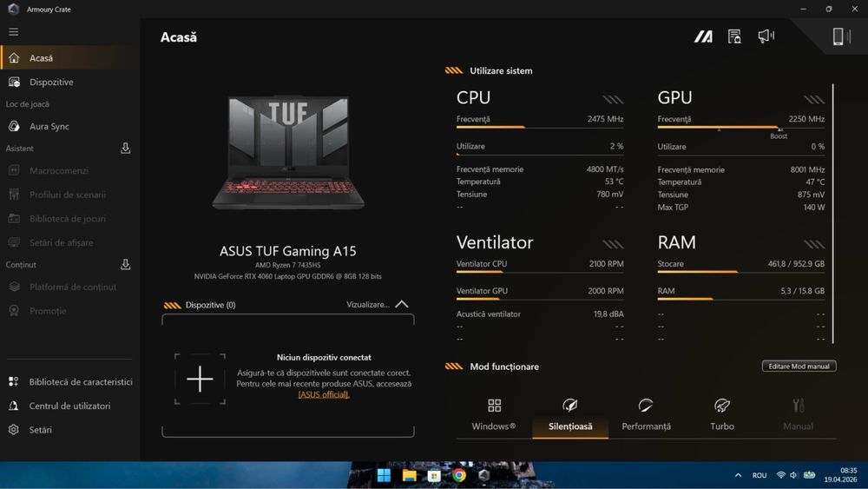This screenshot has width=868, height=489.
Task: Click GPU Max TGP value 140 W
Action: [814, 207]
